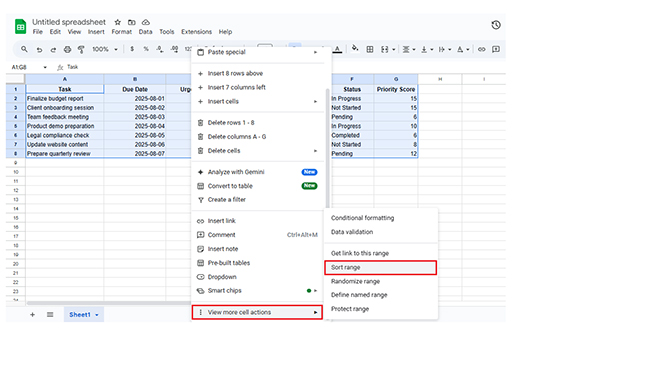This screenshot has height=385, width=650.
Task: Expand the Delete cells submenu
Action: click(x=315, y=151)
